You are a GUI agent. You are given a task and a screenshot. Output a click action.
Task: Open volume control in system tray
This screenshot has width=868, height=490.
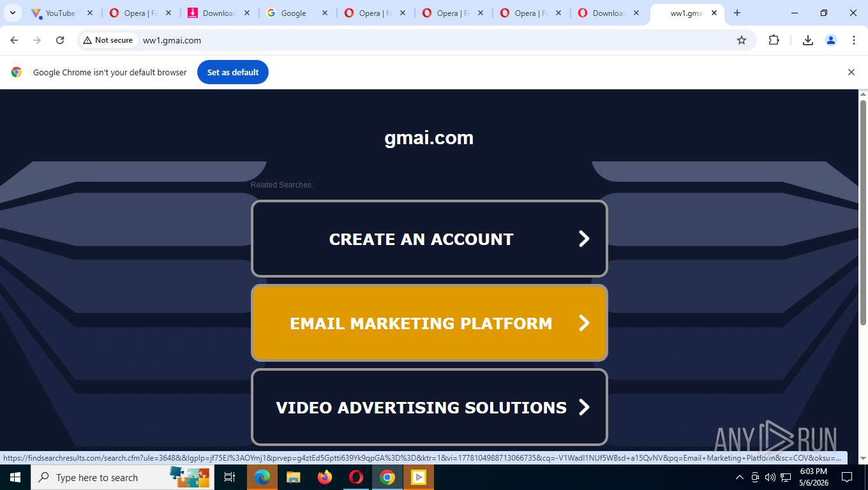770,477
